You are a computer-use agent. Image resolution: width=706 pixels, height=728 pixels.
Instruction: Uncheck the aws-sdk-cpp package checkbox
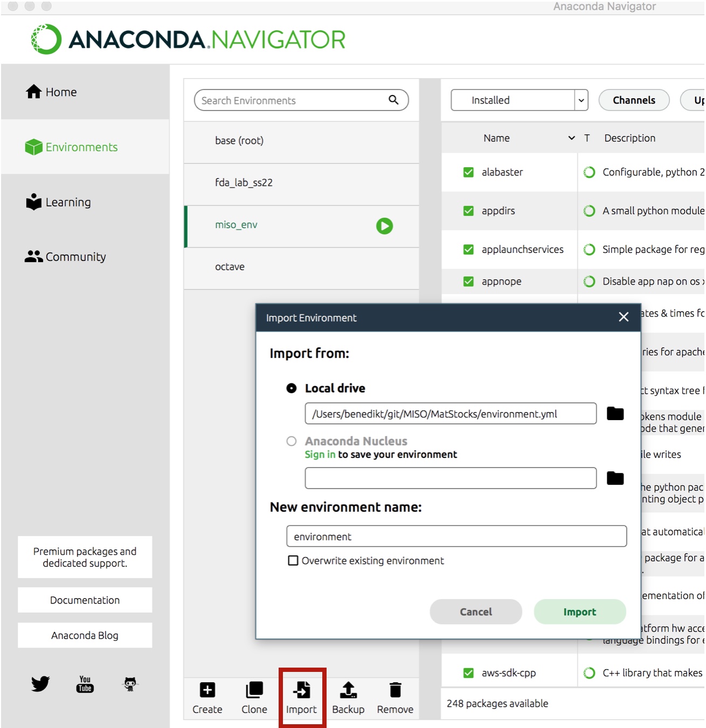(468, 673)
